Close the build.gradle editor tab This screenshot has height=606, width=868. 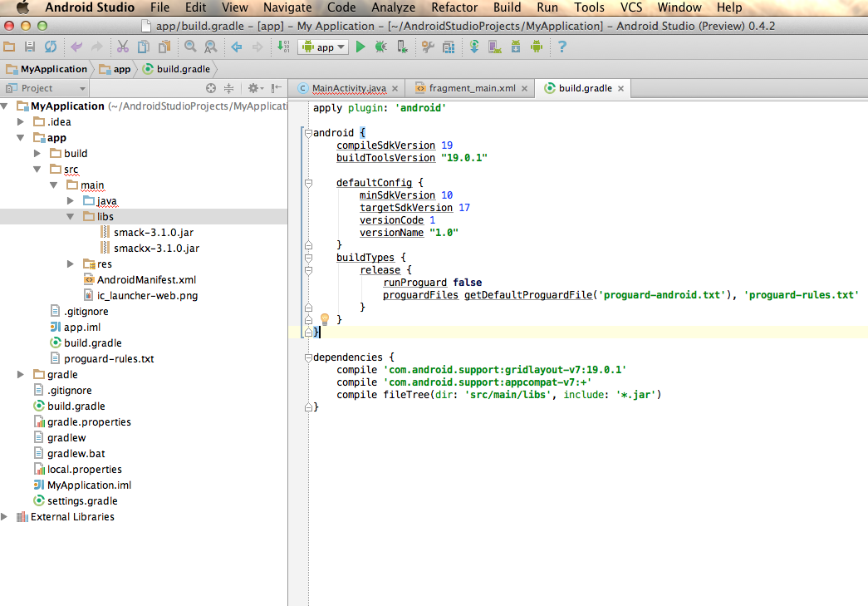(621, 89)
